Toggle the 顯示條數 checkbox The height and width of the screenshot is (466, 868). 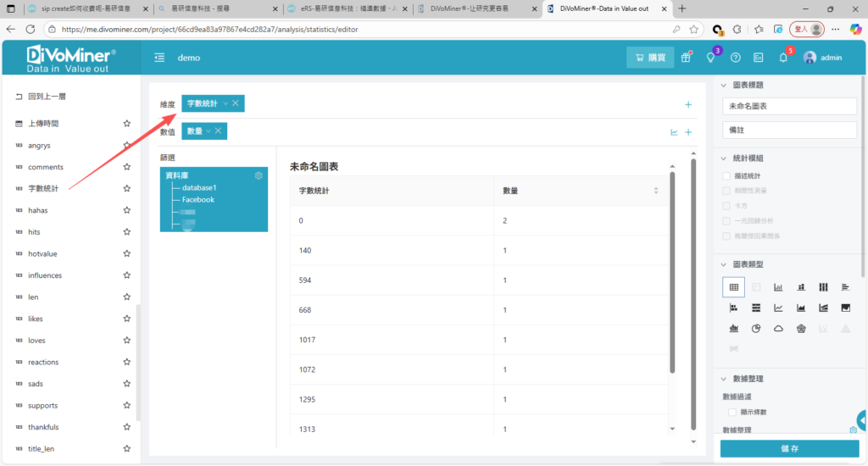tap(732, 412)
